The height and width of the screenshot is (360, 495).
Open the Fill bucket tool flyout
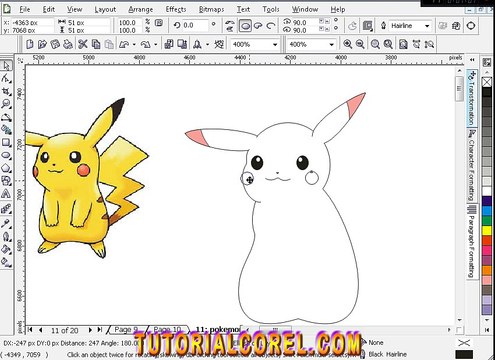(6, 249)
